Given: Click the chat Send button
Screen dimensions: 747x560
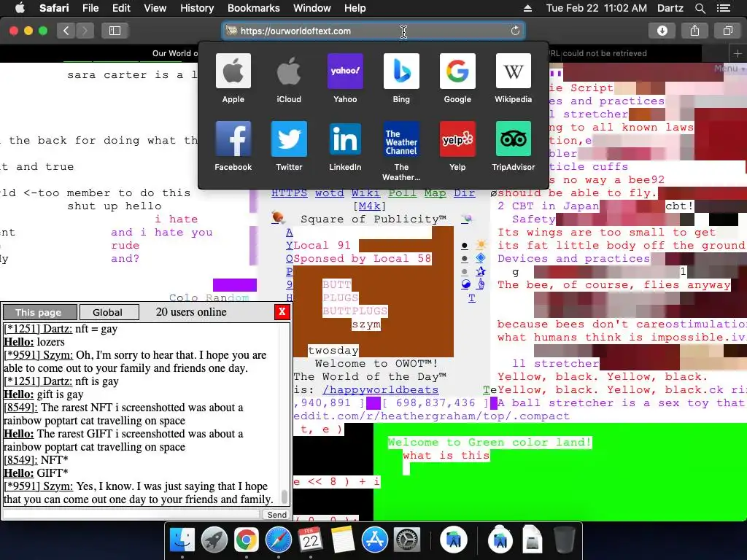Looking at the screenshot, I should coord(276,514).
